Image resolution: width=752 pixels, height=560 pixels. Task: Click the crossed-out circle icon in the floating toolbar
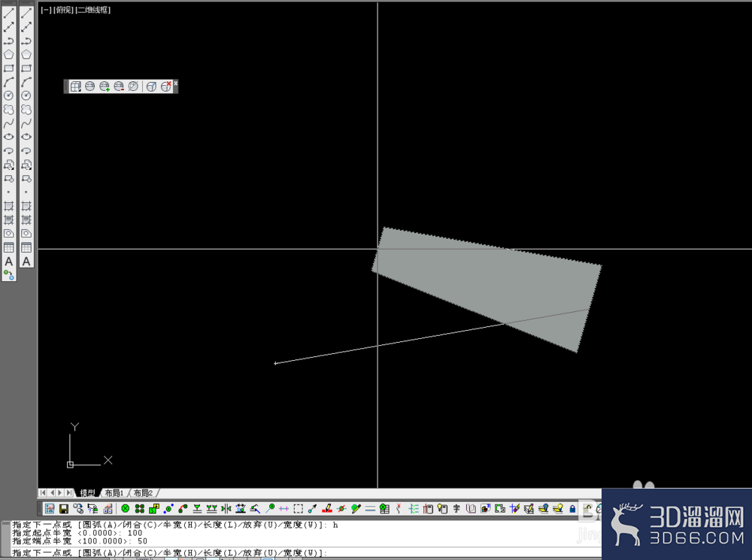tap(133, 86)
